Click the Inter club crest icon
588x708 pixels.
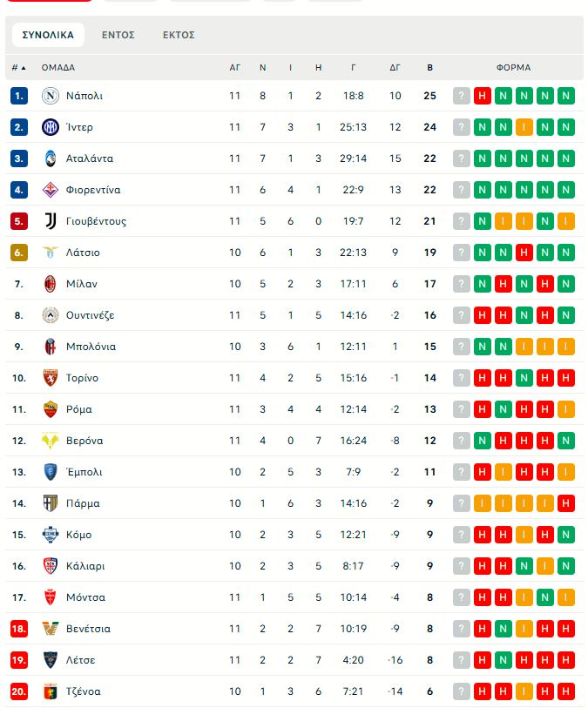[50, 127]
